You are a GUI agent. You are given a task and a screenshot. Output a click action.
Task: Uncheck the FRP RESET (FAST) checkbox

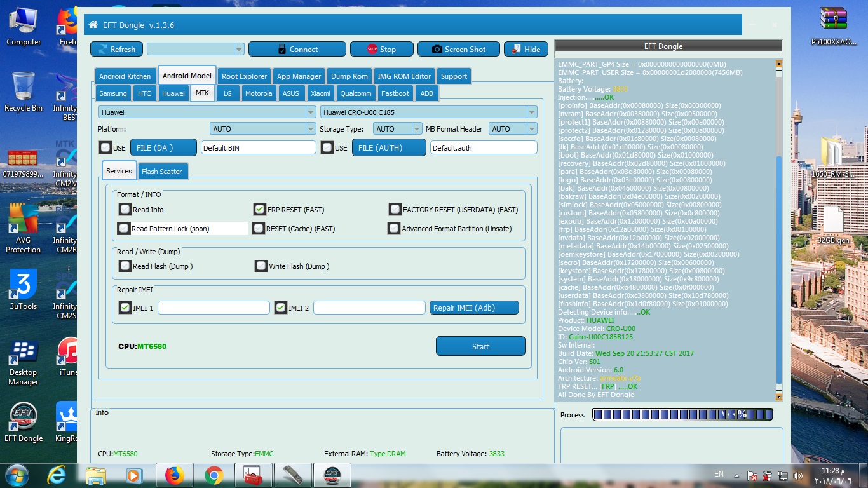[x=259, y=209]
